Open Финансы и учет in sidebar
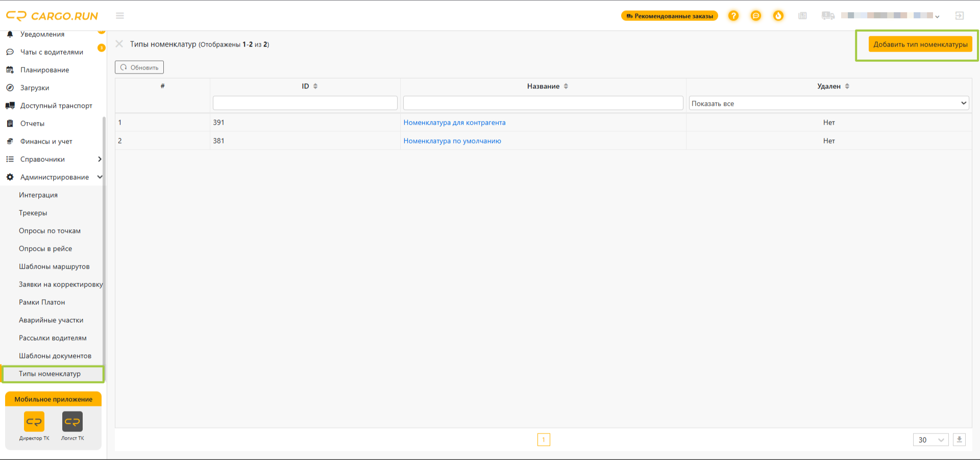Screen dimensions: 980x460 pos(46,141)
